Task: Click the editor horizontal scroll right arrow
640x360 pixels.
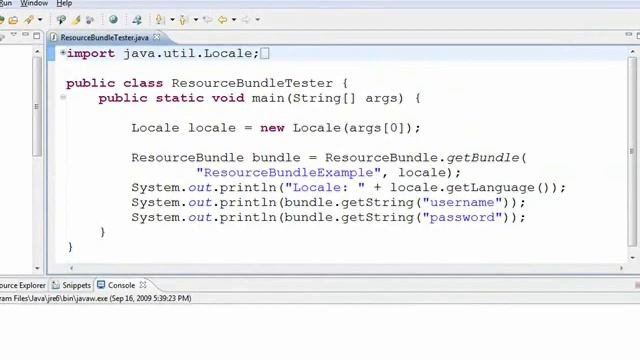Action: [x=621, y=268]
